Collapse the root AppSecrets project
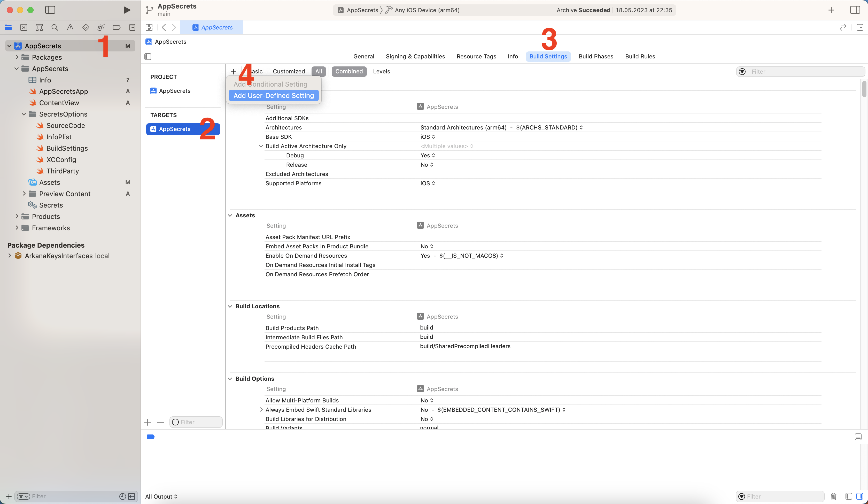Image resolution: width=868 pixels, height=504 pixels. click(9, 46)
